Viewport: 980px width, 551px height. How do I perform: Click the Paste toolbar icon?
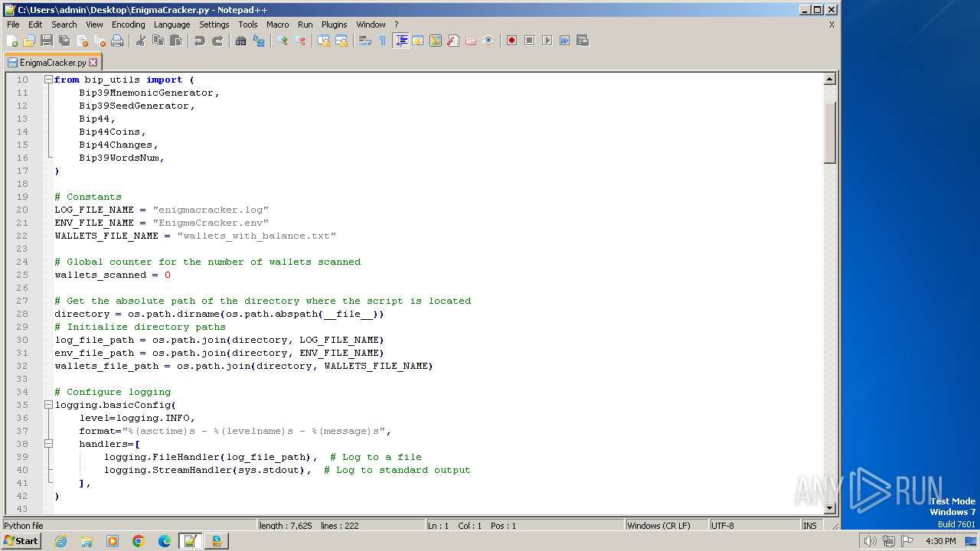176,41
